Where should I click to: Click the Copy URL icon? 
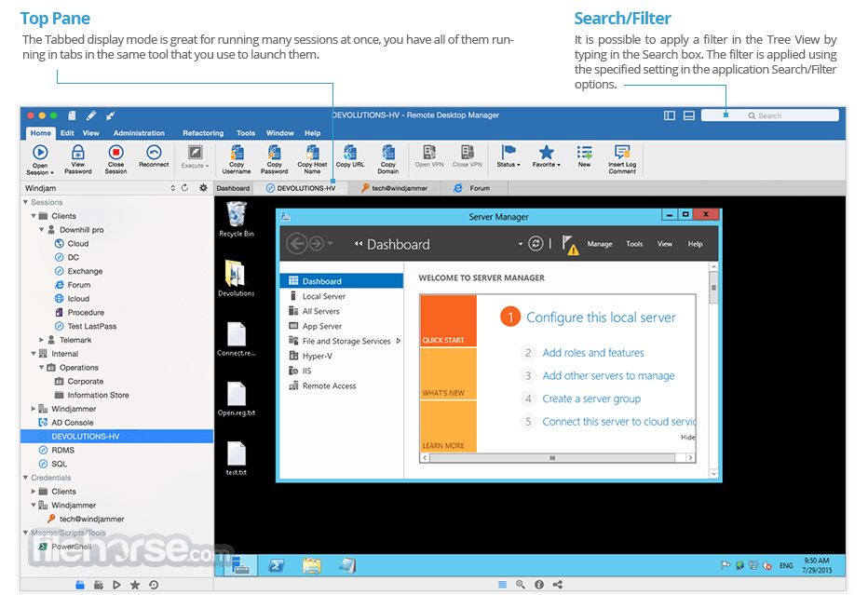pos(350,152)
